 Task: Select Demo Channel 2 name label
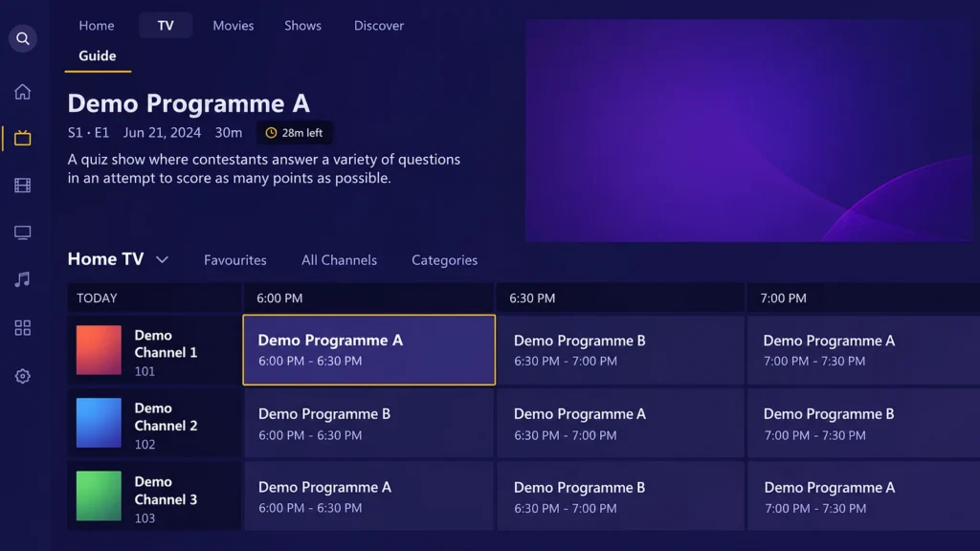(166, 417)
